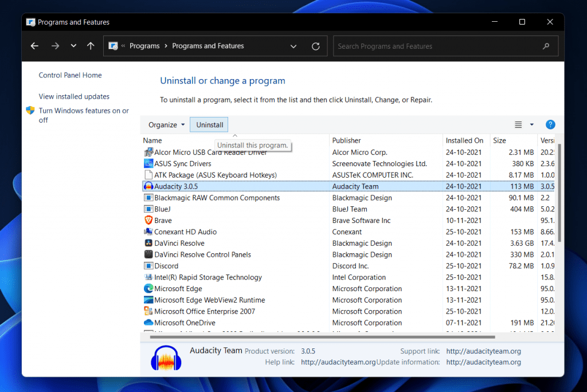This screenshot has width=587, height=392.
Task: Select Control Panel Home in the sidebar
Action: coord(70,75)
